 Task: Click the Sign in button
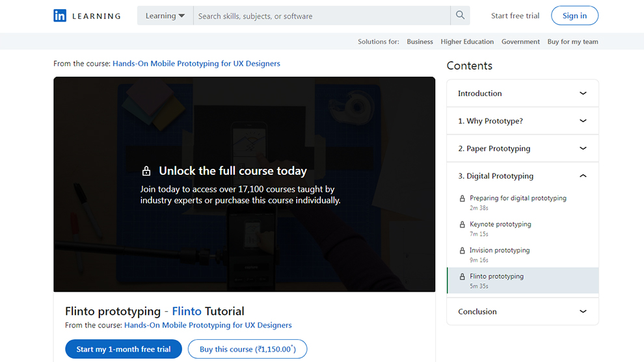(574, 16)
